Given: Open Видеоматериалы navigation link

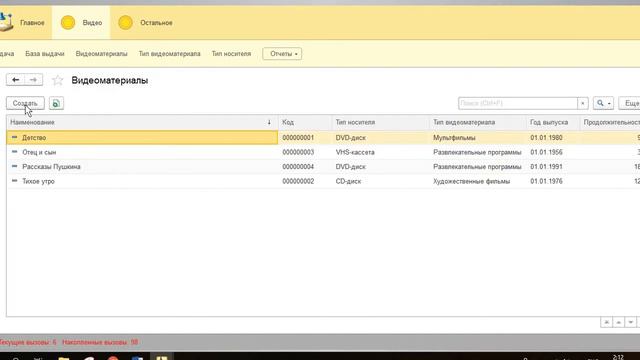Looking at the screenshot, I should (101, 54).
